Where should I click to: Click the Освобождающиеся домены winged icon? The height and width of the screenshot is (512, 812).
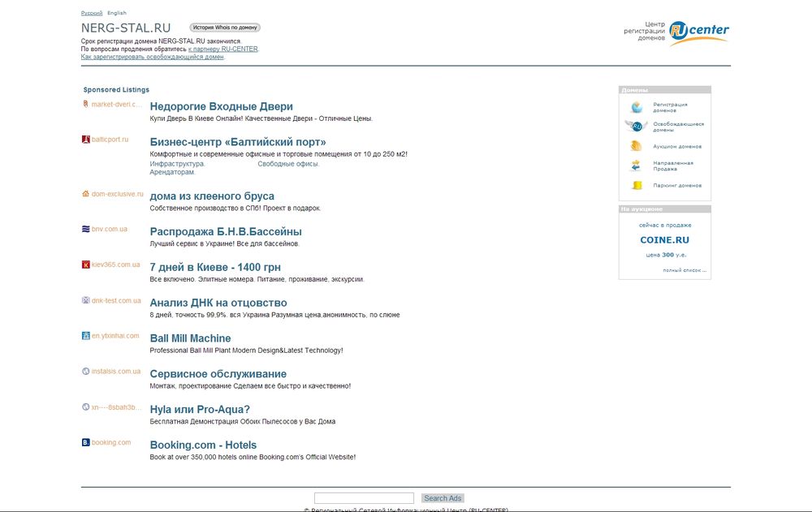(637, 127)
